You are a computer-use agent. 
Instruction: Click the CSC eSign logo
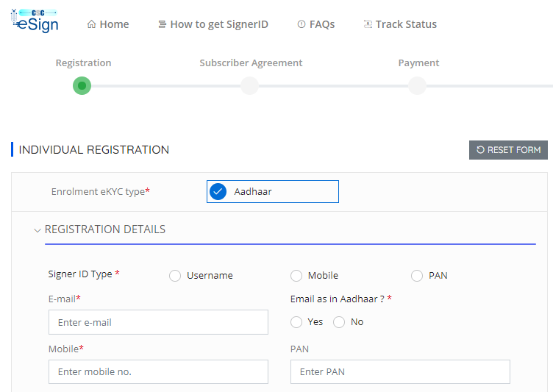click(35, 21)
